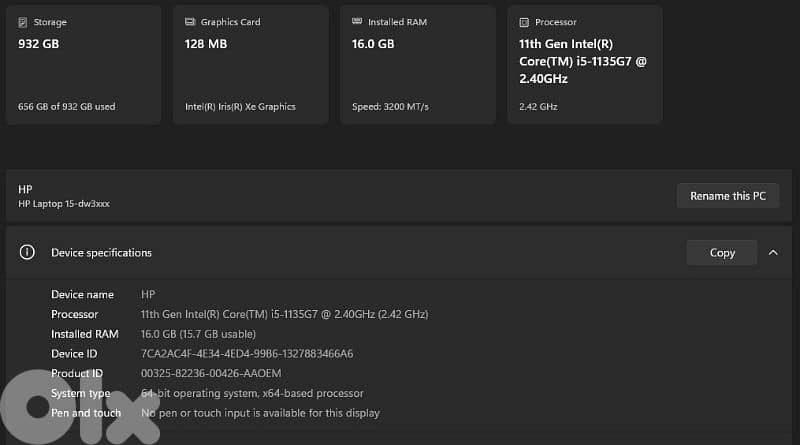Click Intel(R) Iris(R) Xe Graphics text

(x=240, y=107)
